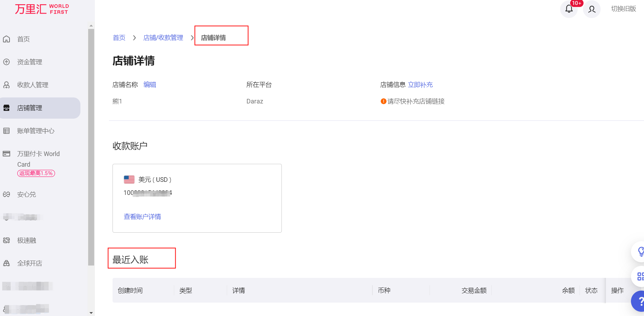The image size is (644, 316).
Task: Click the help question mark button
Action: point(640,301)
